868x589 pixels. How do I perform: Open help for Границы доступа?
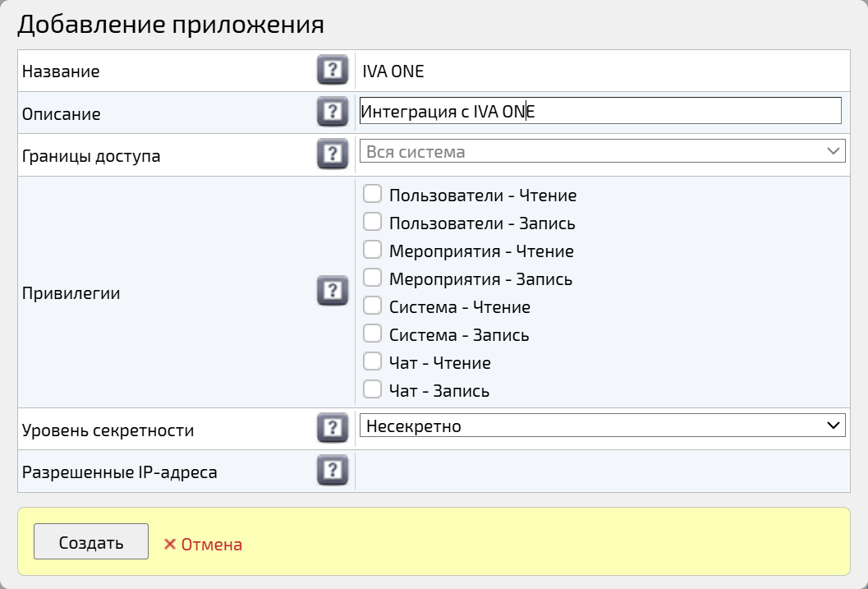[x=332, y=154]
